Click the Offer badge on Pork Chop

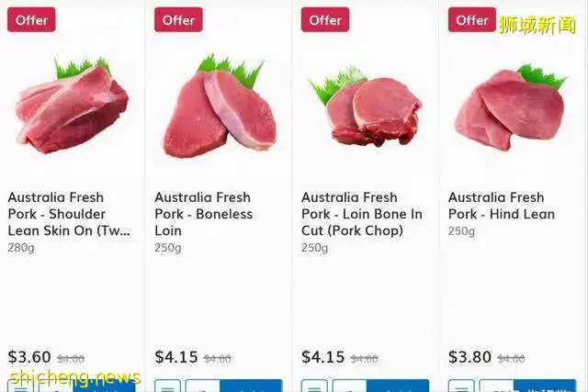[x=325, y=20]
